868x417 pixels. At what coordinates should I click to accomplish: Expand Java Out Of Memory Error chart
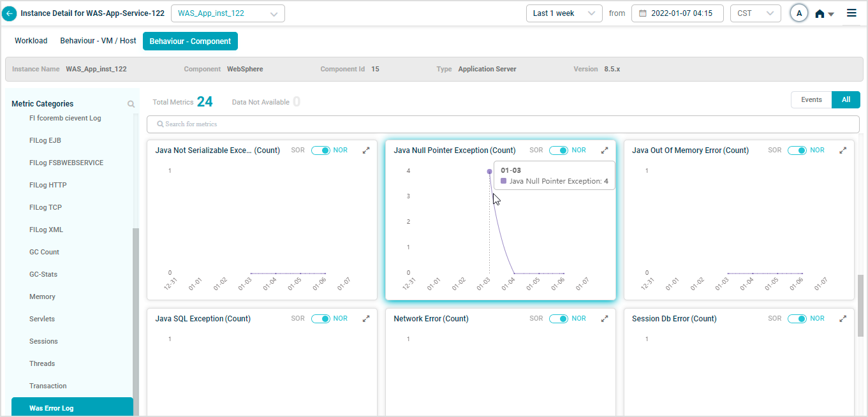point(842,150)
